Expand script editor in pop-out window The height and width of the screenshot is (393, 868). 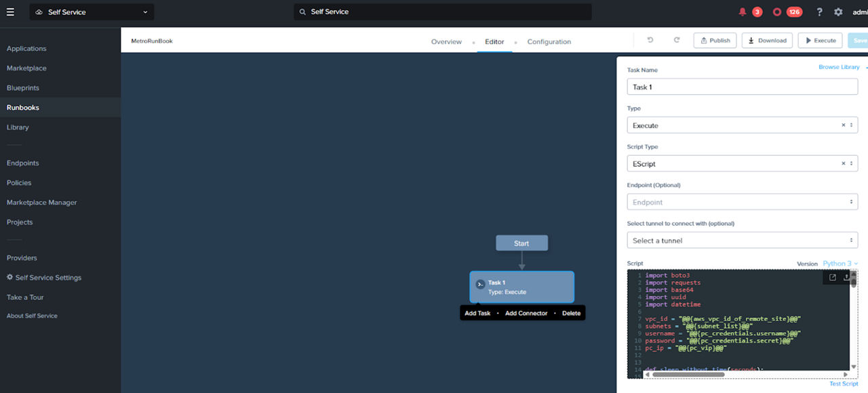click(833, 277)
